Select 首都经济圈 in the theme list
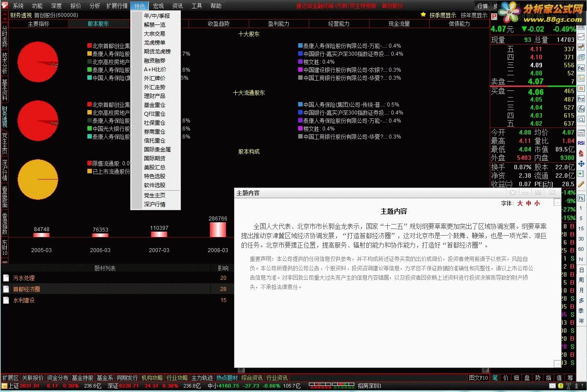This screenshot has width=587, height=392. point(27,289)
